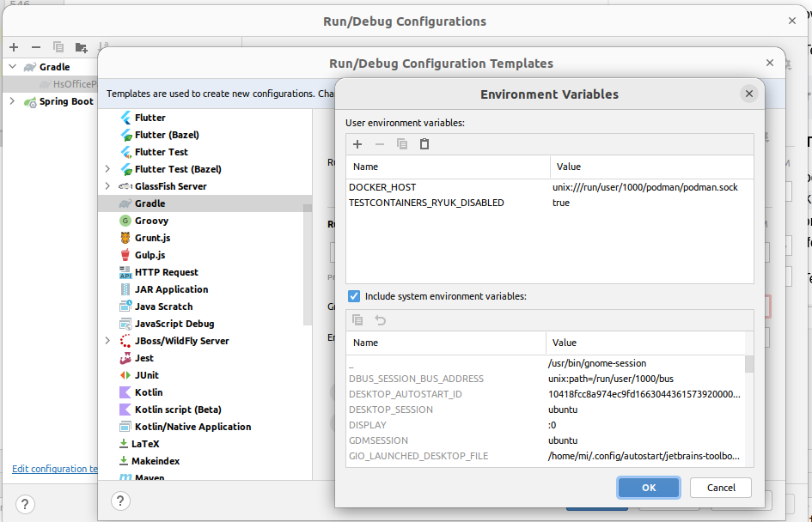Open help in Run/Debug Configurations window
Viewport: 812px width, 522px height.
pos(25,505)
